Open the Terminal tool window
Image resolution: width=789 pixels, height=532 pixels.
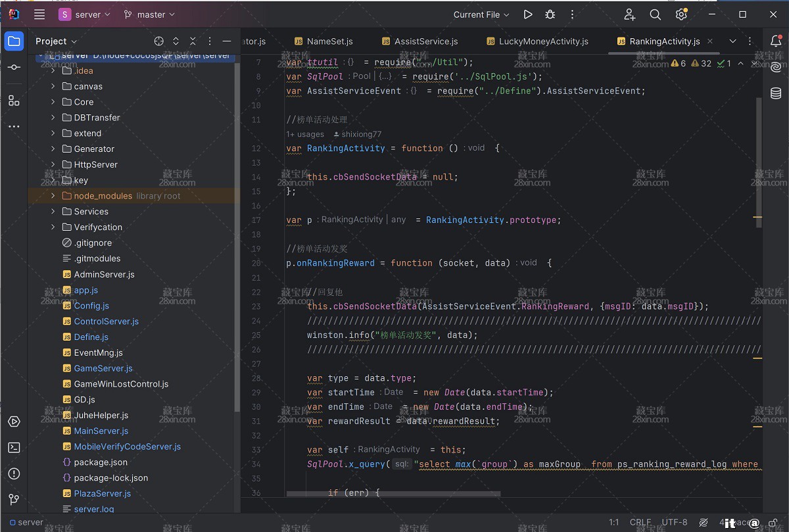pos(14,448)
